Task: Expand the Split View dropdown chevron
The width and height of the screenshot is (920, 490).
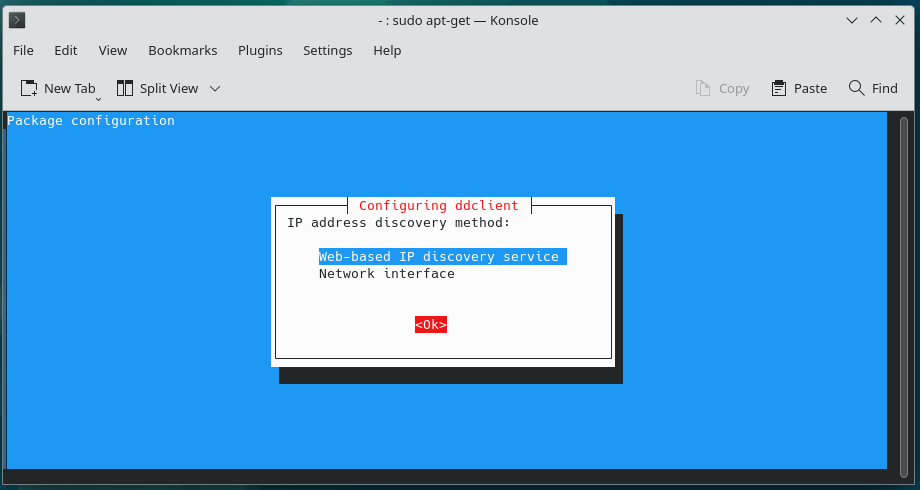Action: pos(215,89)
